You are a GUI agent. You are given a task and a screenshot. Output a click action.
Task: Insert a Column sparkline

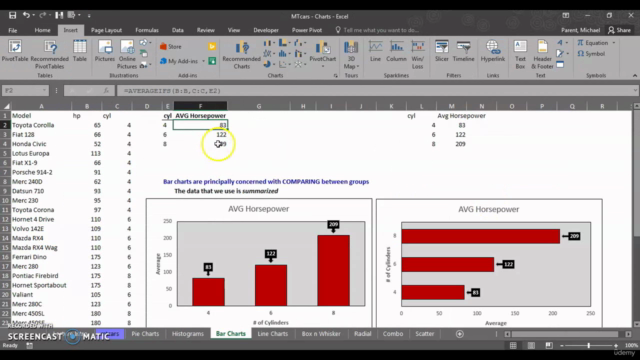click(x=396, y=51)
